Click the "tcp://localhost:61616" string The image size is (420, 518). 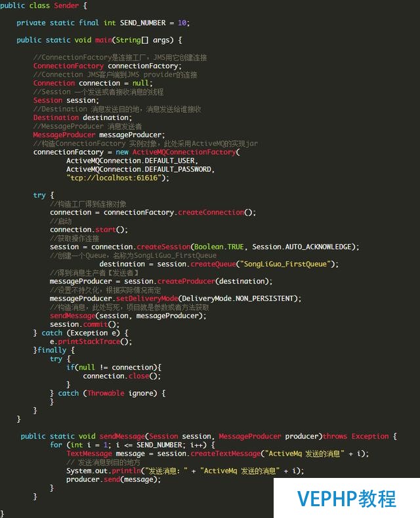114,178
